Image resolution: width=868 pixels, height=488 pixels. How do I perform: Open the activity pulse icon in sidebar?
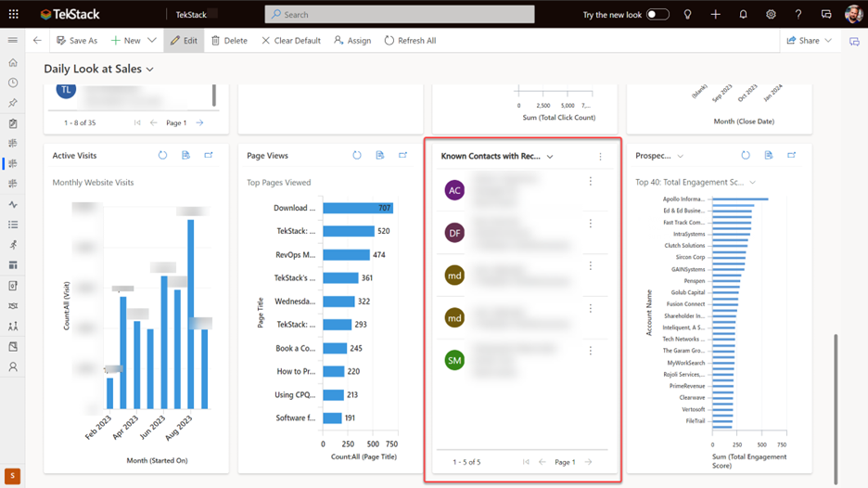13,204
